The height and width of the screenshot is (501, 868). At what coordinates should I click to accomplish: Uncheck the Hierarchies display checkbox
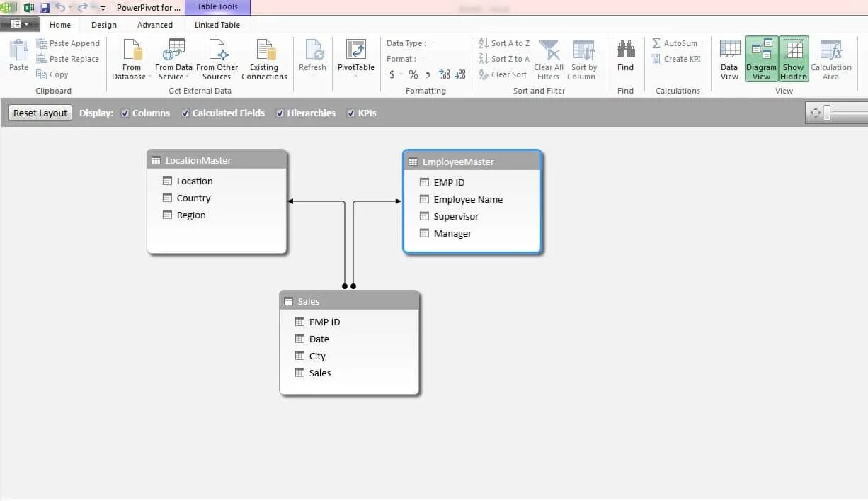coord(280,113)
